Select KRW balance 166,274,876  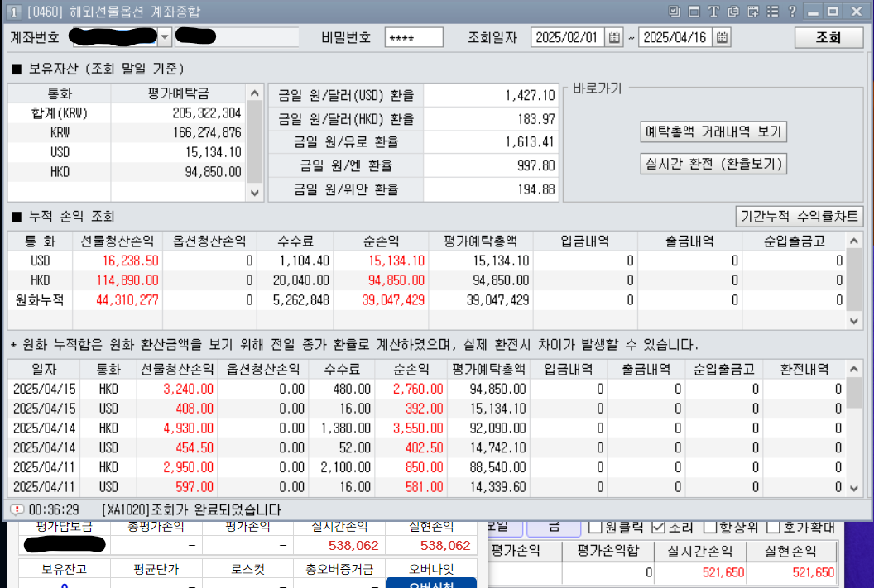[x=207, y=132]
